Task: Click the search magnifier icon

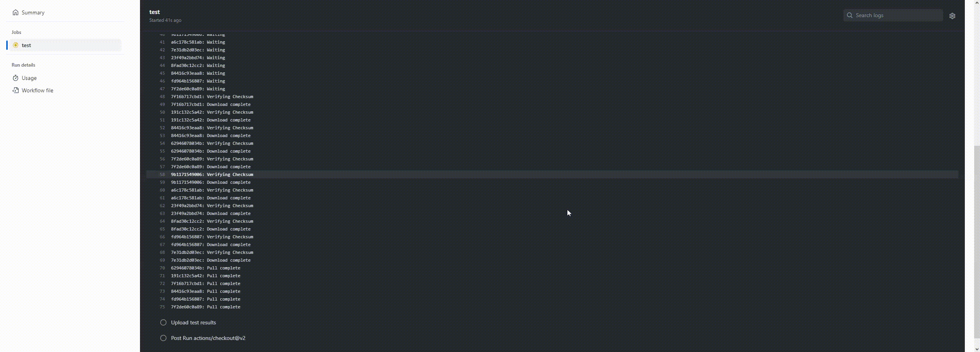Action: point(850,15)
